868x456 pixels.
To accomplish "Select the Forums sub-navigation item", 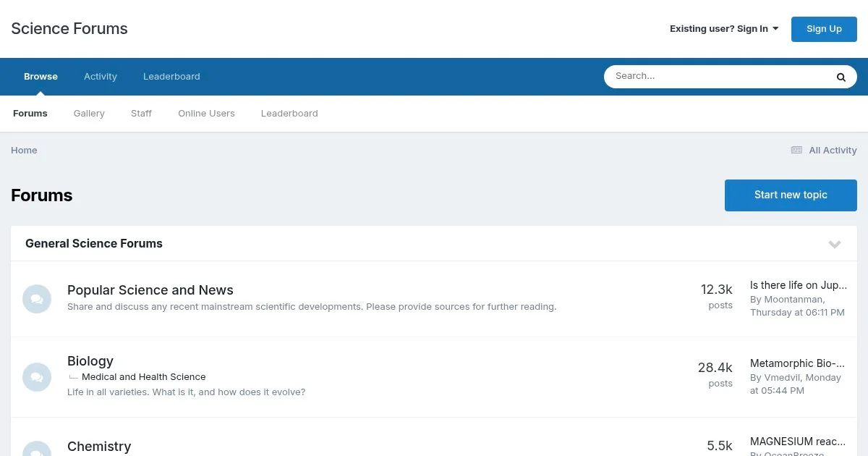I will [30, 114].
